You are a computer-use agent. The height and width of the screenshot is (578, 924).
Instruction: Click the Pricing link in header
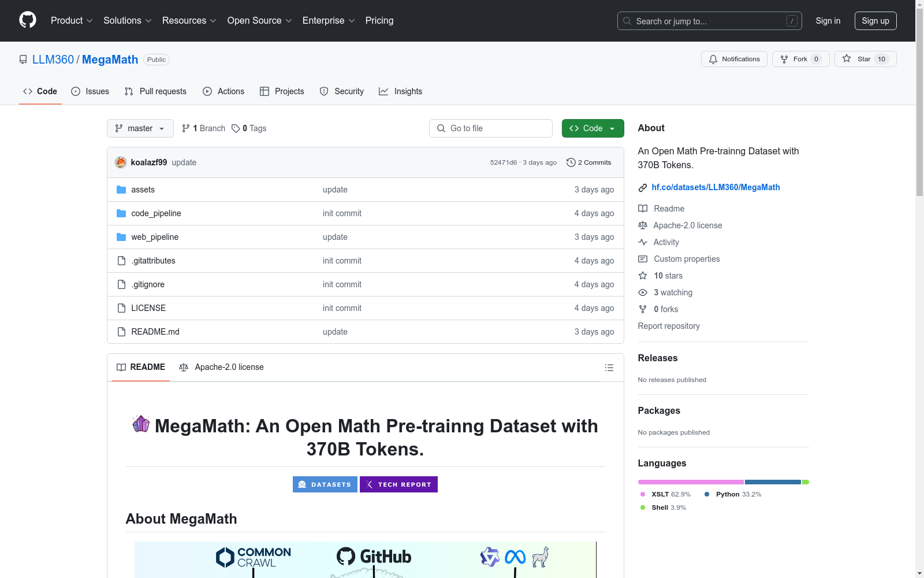coord(379,20)
